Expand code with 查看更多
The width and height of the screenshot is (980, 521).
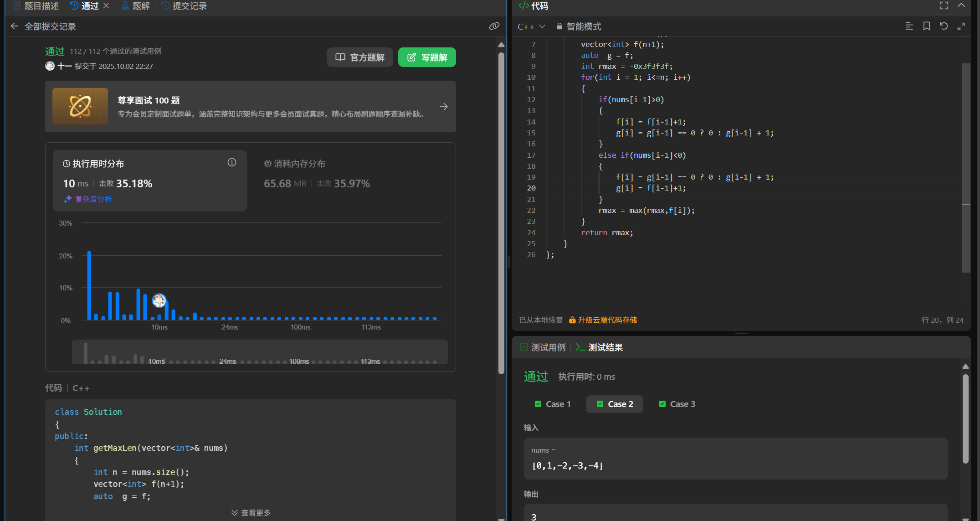click(251, 513)
